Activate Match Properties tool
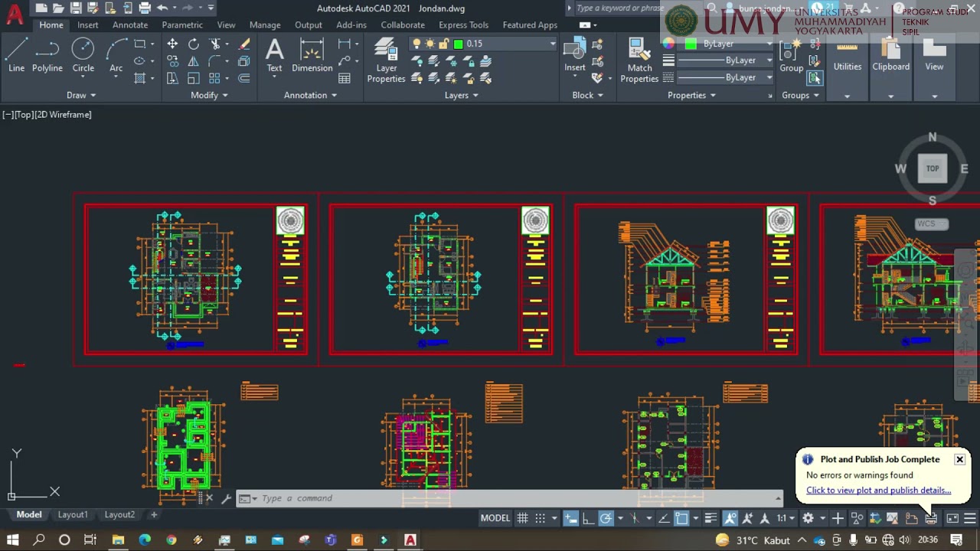980x551 pixels. pyautogui.click(x=639, y=60)
